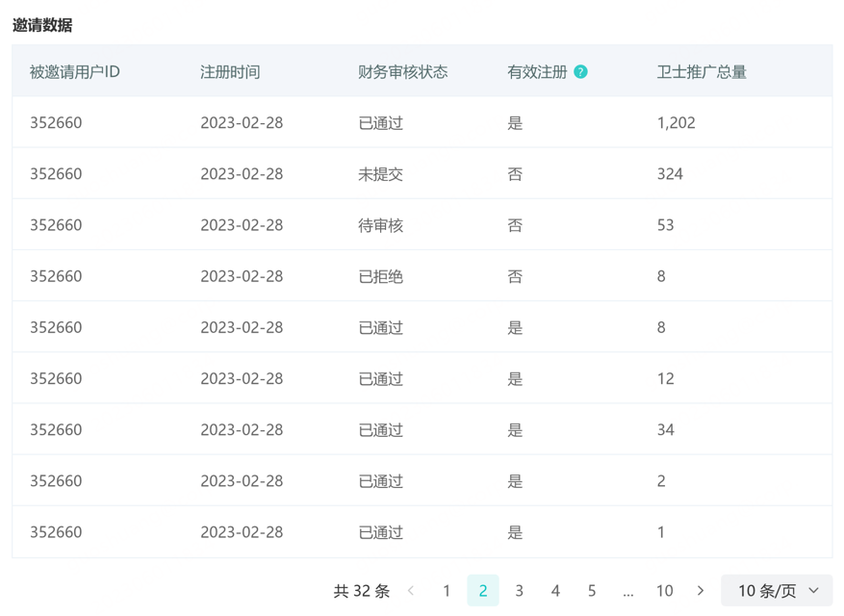Click the 共 32 条 total count text

coord(362,591)
